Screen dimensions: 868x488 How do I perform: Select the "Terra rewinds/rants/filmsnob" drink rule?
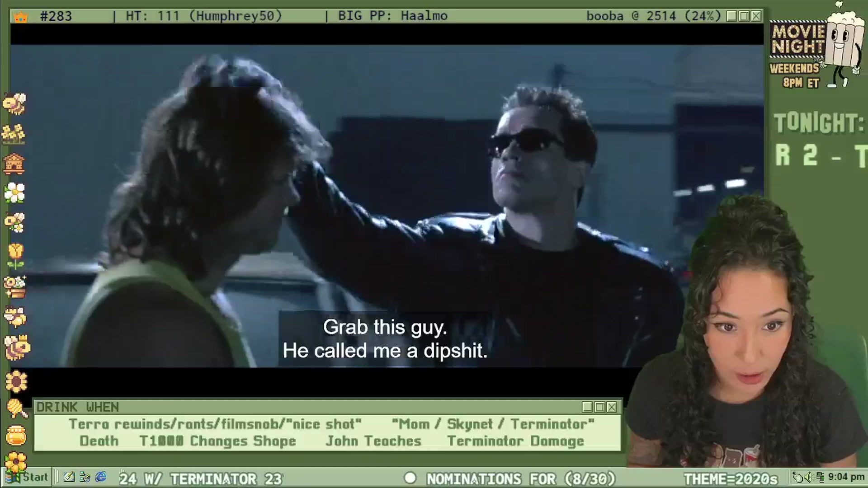[215, 424]
